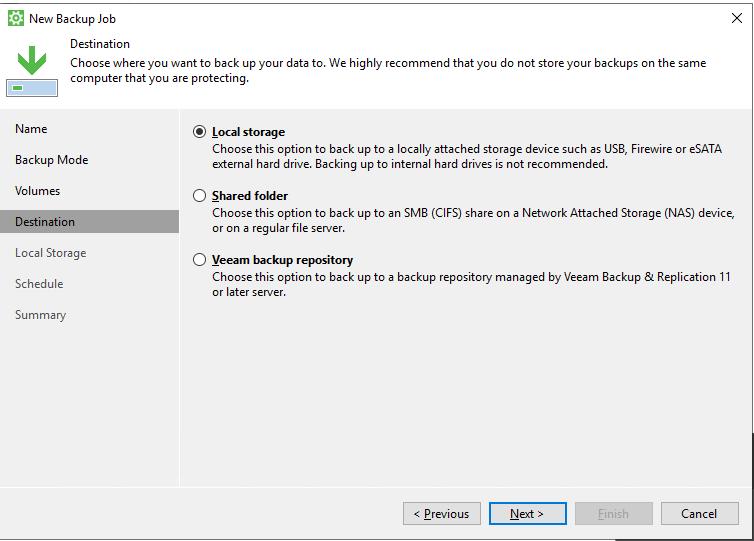Switch to the Volumes step
The width and height of the screenshot is (754, 541).
[x=38, y=191]
